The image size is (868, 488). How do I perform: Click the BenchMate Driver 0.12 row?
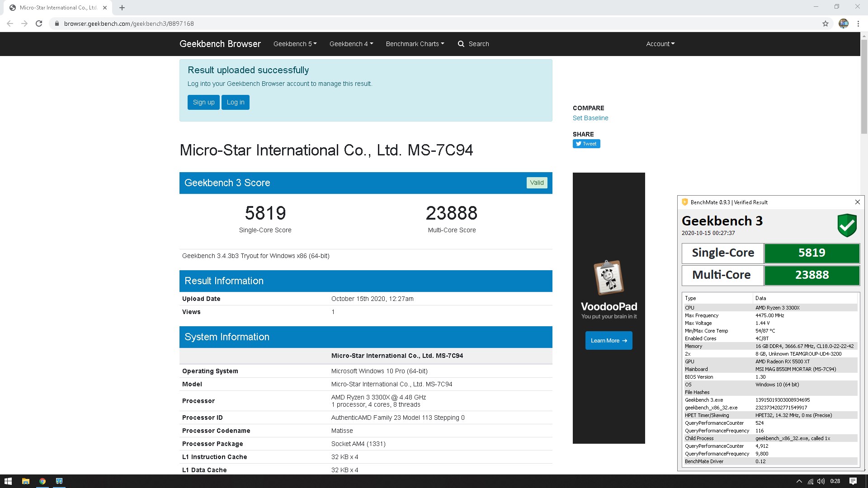coord(770,461)
